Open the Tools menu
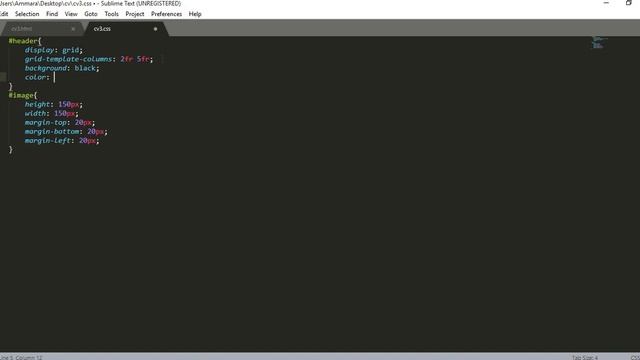 pos(111,14)
